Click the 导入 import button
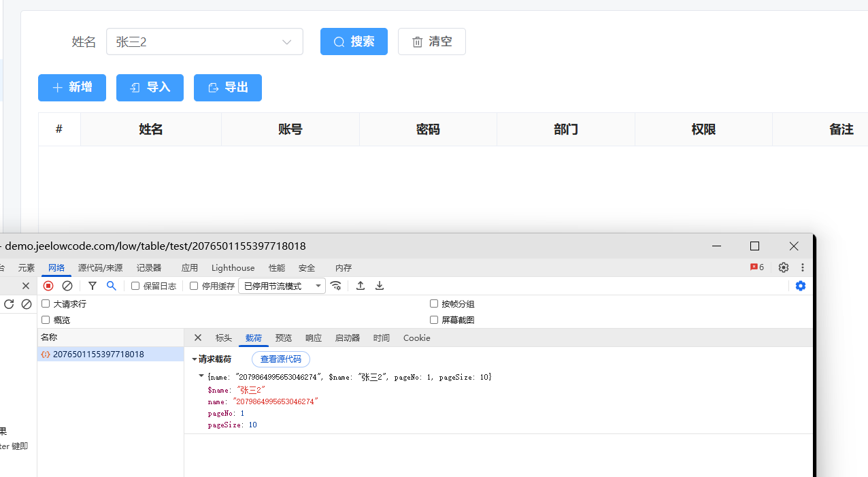This screenshot has width=868, height=477. (150, 88)
